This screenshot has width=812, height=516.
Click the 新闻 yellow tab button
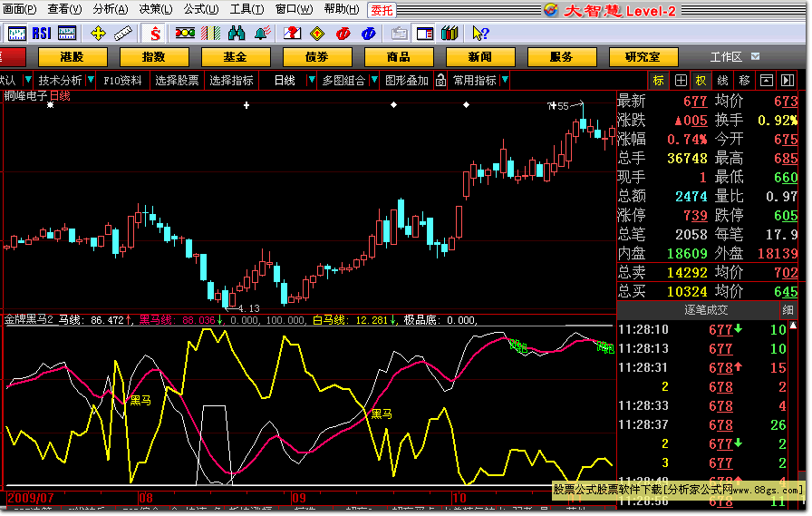[x=480, y=57]
